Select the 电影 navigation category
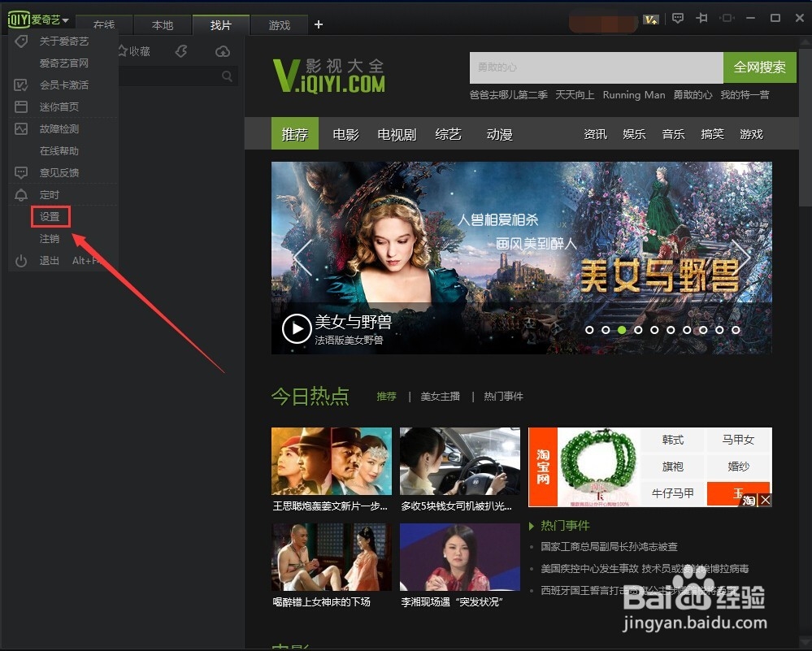The image size is (812, 651). [346, 134]
